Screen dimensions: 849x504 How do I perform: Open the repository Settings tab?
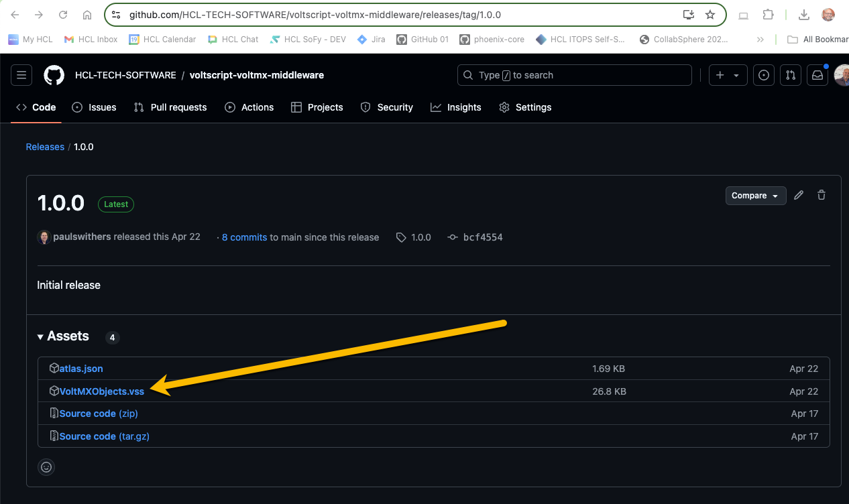[x=525, y=107]
